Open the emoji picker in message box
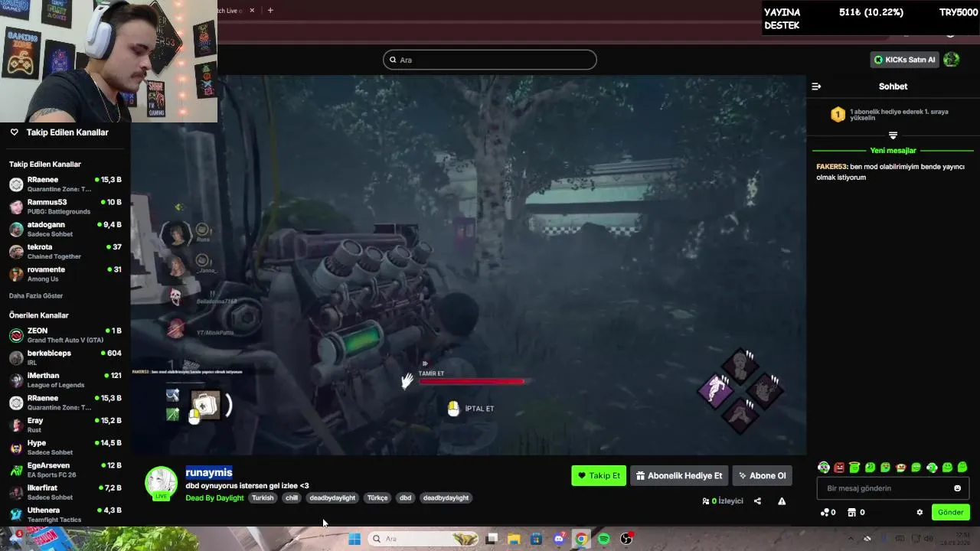Screen dimensions: 980x551 (x=957, y=488)
